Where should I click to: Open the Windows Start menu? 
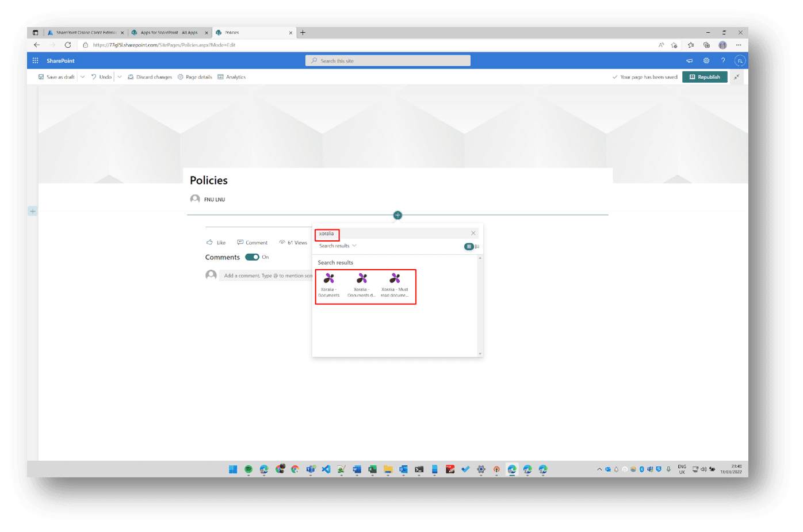pyautogui.click(x=233, y=469)
